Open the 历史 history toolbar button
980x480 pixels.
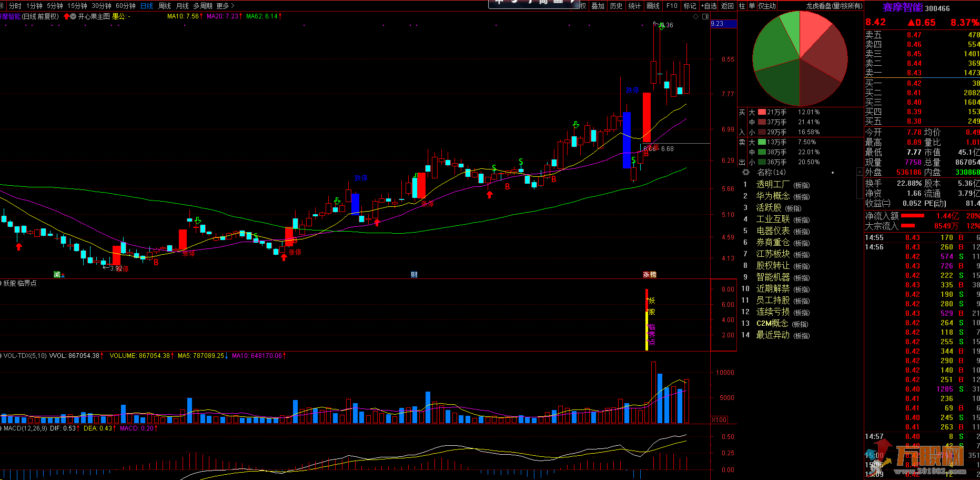pos(617,6)
